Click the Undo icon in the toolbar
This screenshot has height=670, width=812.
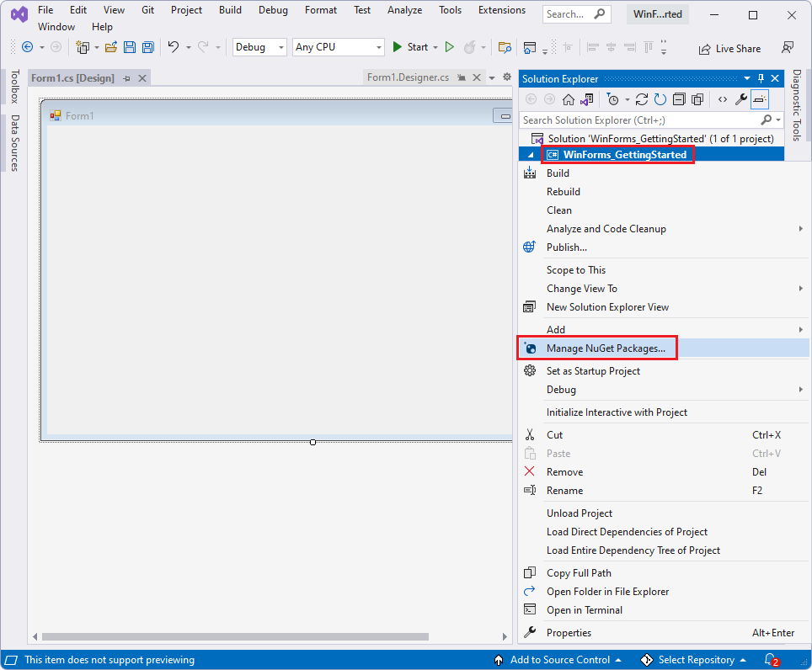(173, 47)
